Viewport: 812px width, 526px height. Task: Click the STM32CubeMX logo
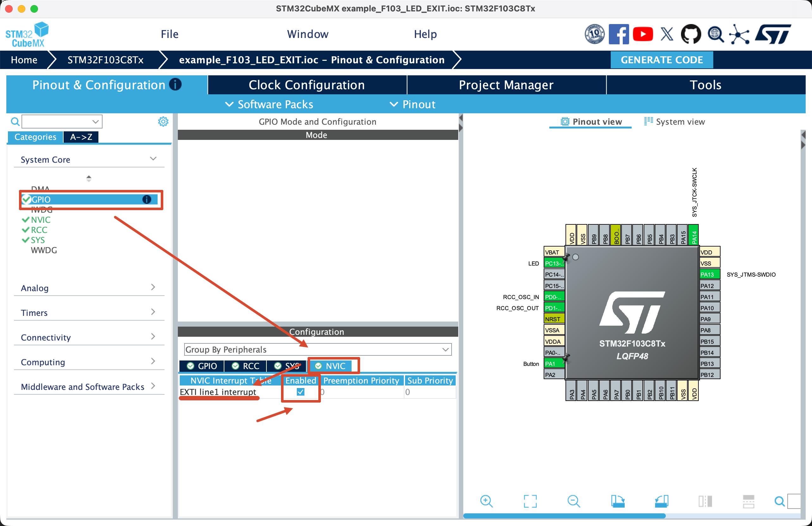point(27,34)
